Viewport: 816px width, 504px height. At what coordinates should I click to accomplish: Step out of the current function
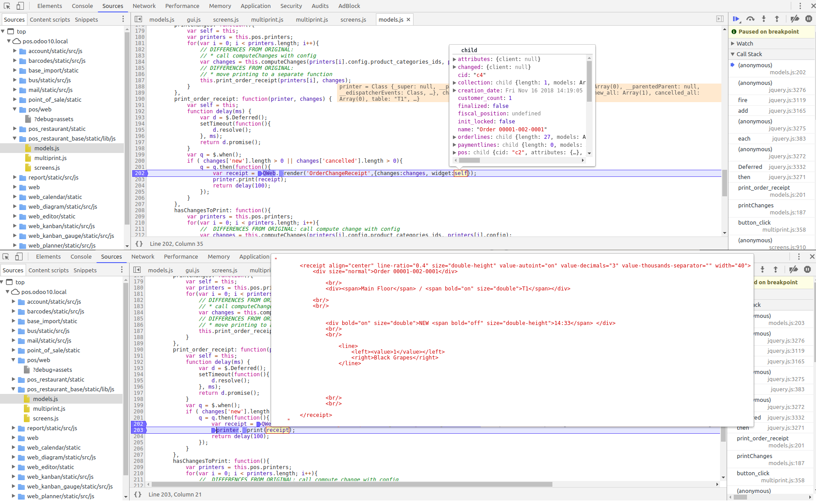click(777, 19)
